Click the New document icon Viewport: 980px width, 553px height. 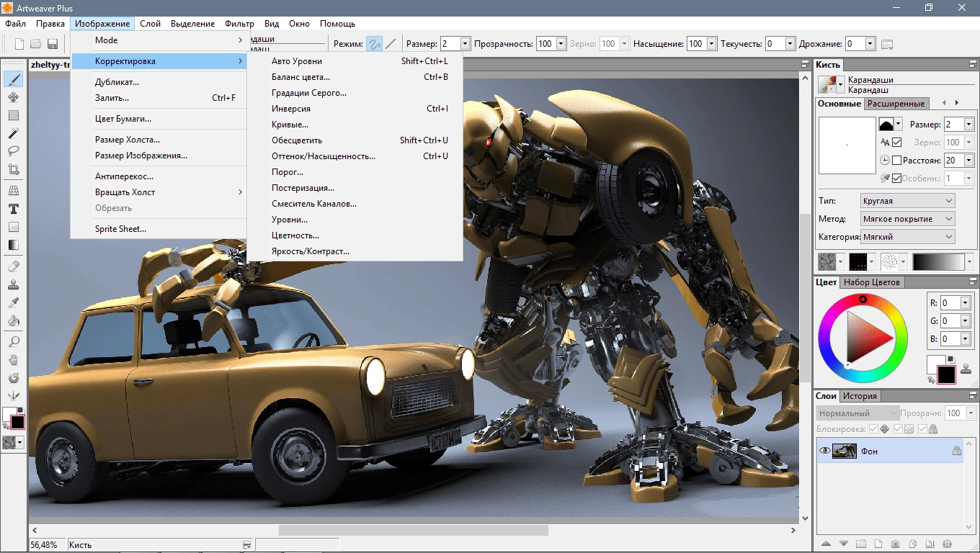[19, 44]
